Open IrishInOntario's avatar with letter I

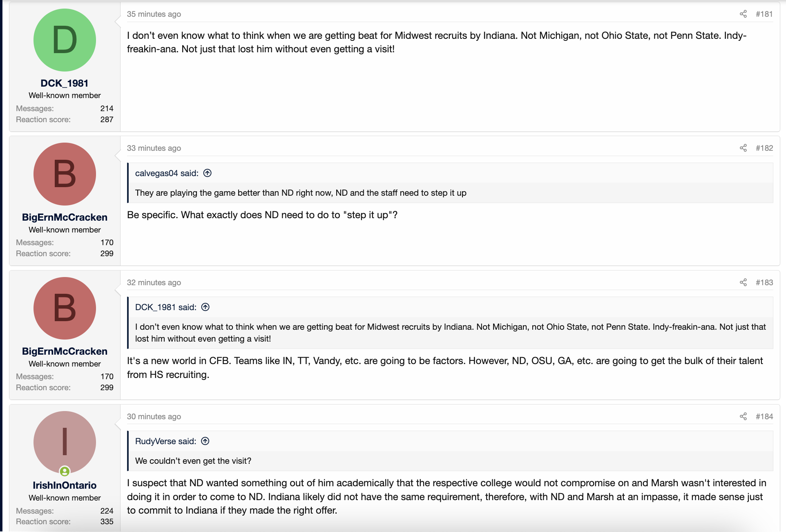click(x=65, y=442)
